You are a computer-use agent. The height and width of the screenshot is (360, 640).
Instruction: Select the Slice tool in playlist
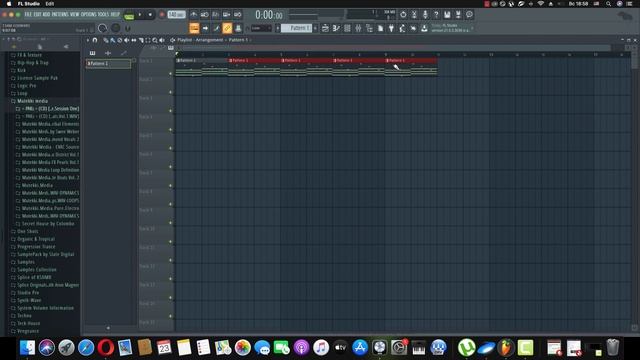(141, 40)
